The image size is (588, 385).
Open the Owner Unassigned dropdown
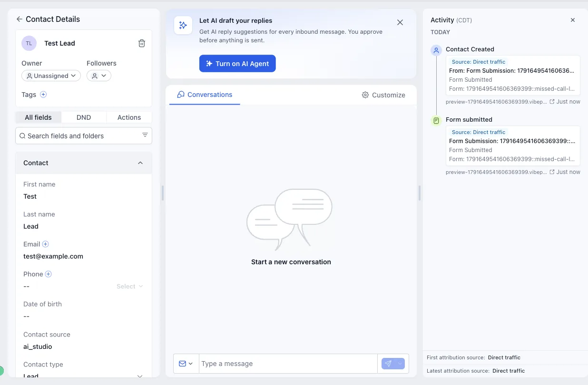pos(51,76)
